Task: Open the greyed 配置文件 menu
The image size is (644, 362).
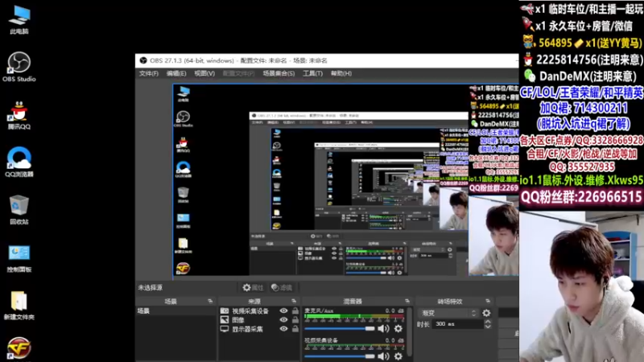Action: (238, 73)
